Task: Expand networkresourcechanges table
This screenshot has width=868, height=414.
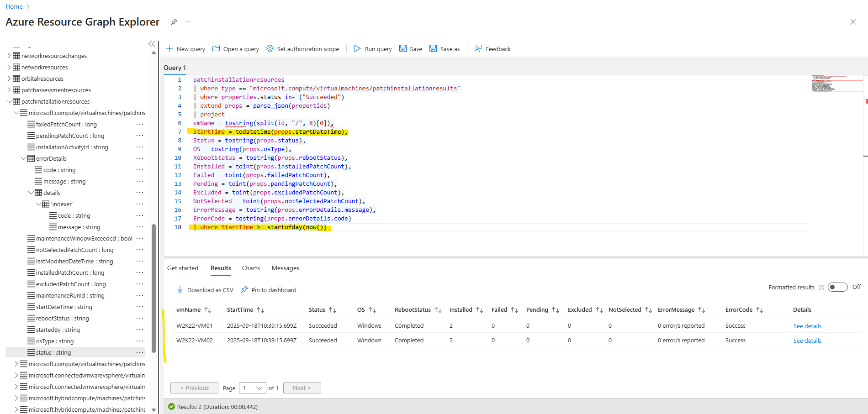Action: pos(9,56)
